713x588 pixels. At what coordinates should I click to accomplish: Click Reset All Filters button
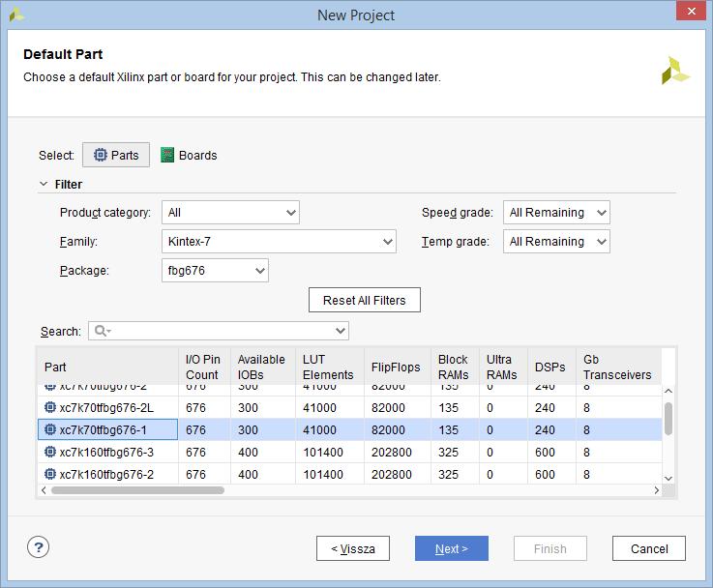(364, 300)
